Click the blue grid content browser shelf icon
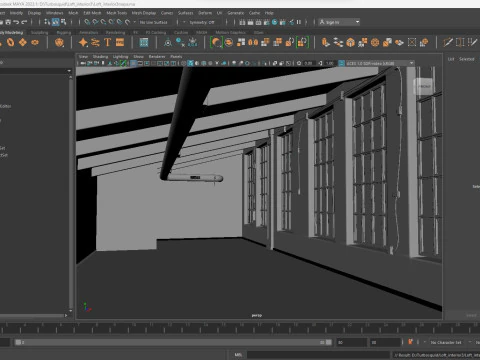This screenshot has width=480, height=360. point(144,42)
